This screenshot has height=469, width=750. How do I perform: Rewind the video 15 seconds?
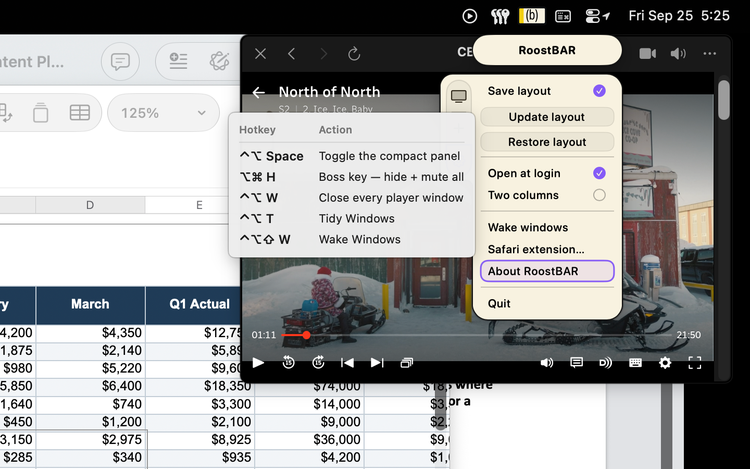point(288,363)
